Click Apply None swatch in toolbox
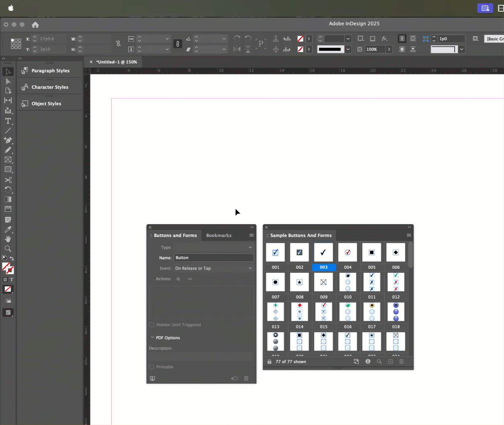The width and height of the screenshot is (504, 425). pos(8,289)
